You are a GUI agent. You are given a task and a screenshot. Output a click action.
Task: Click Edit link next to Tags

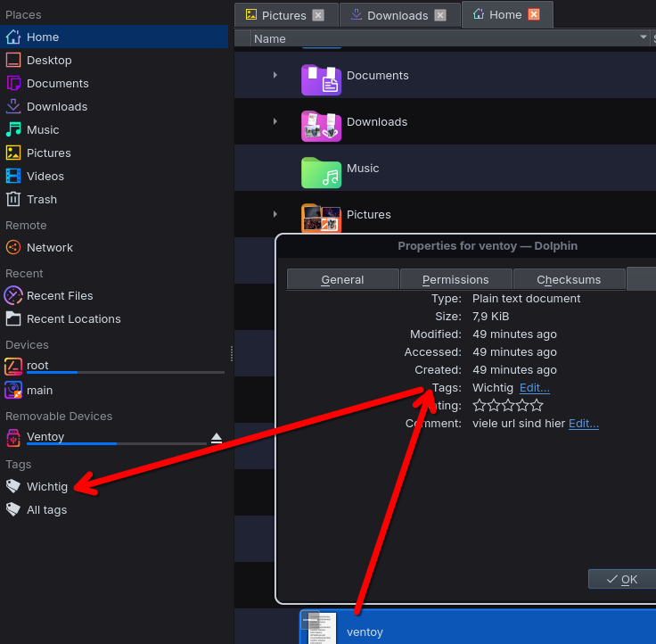534,387
